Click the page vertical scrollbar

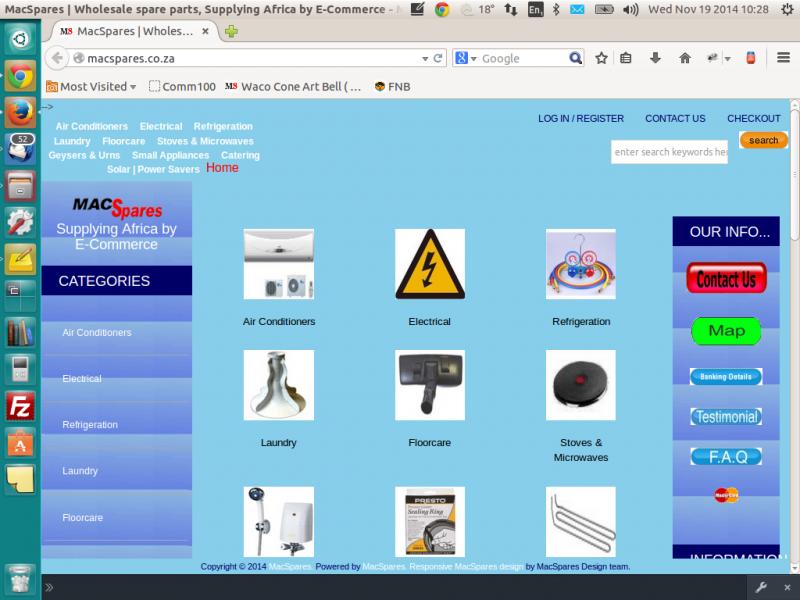[x=794, y=173]
